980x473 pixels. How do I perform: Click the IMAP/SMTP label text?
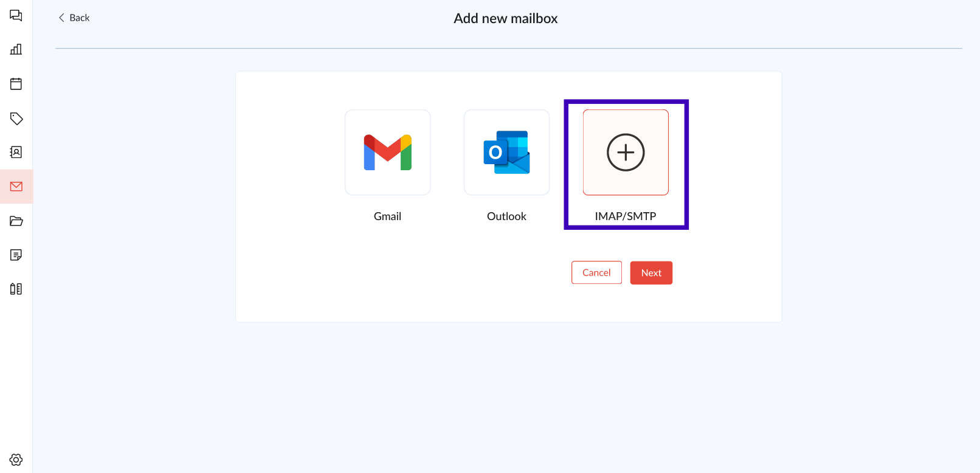626,216
